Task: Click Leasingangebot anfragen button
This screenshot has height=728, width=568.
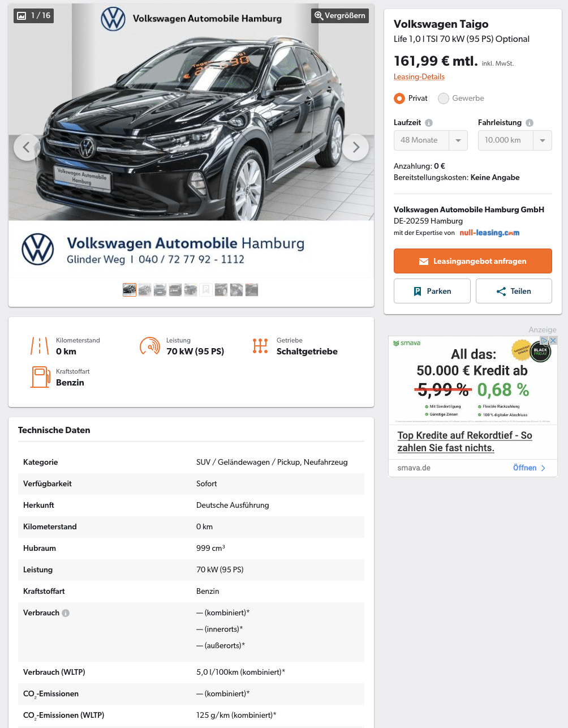Action: tap(473, 261)
